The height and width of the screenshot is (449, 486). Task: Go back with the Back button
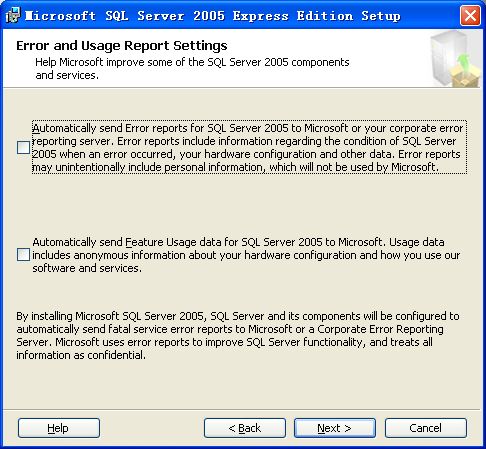tap(245, 428)
